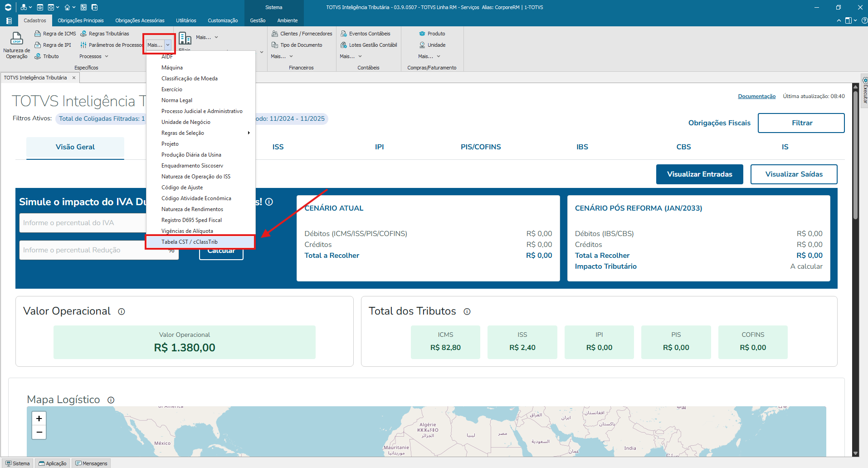This screenshot has height=468, width=868.
Task: Toggle the Mais dropdown in the Específicos group
Action: click(159, 45)
